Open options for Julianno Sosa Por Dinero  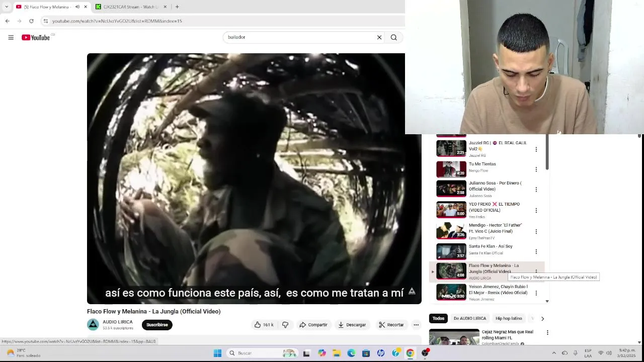tap(536, 190)
